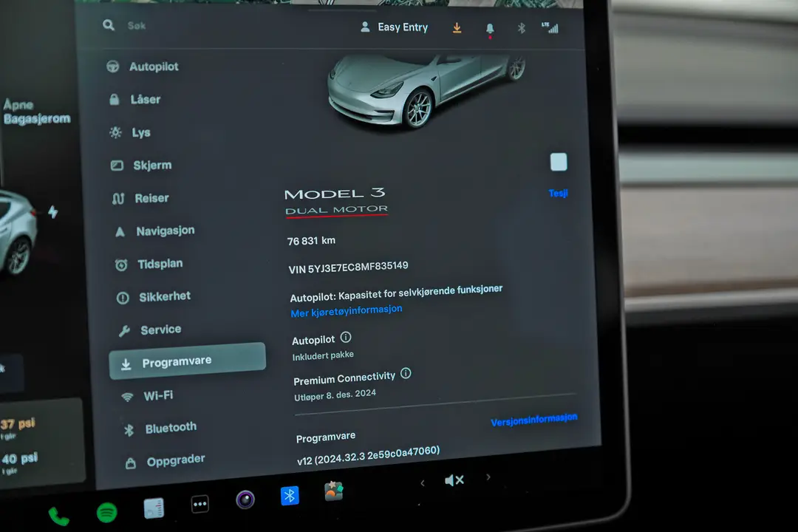The width and height of the screenshot is (798, 532).
Task: Click the Bluetooth status icon in top bar
Action: pyautogui.click(x=521, y=28)
